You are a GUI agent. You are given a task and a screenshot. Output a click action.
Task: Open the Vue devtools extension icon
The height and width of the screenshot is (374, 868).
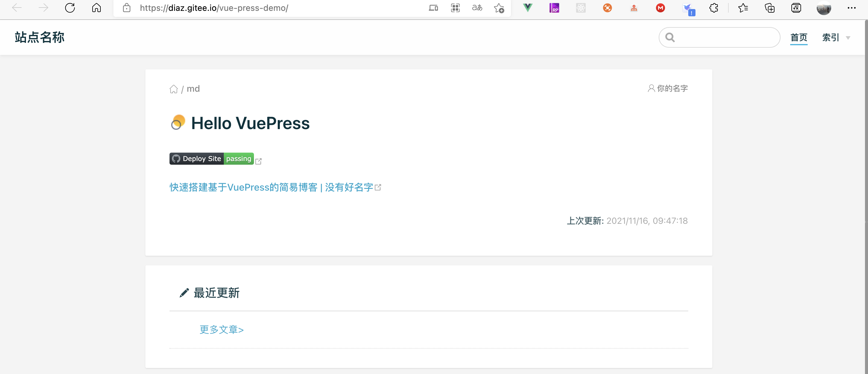coord(528,8)
